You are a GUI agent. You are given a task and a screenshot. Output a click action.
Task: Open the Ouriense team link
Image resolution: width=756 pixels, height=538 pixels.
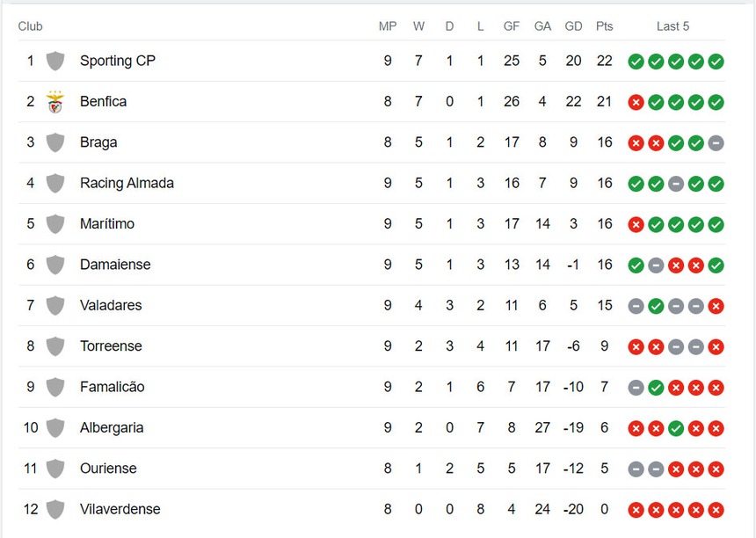point(108,469)
